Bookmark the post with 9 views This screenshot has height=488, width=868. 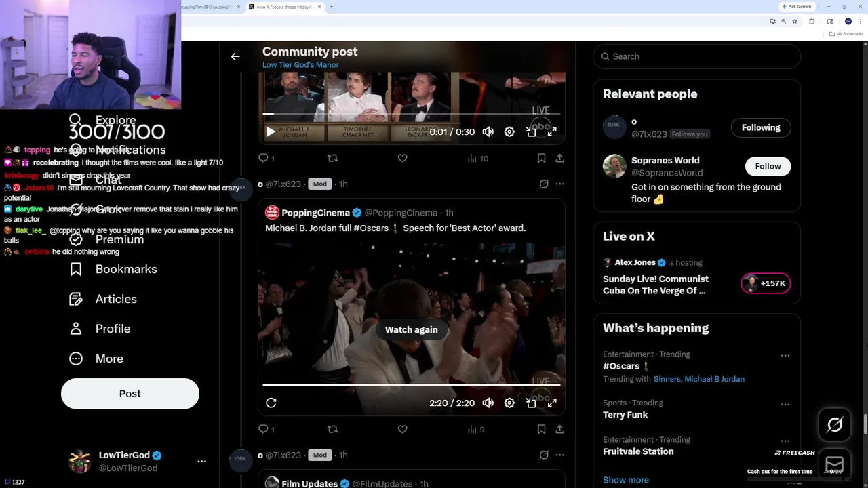[541, 429]
